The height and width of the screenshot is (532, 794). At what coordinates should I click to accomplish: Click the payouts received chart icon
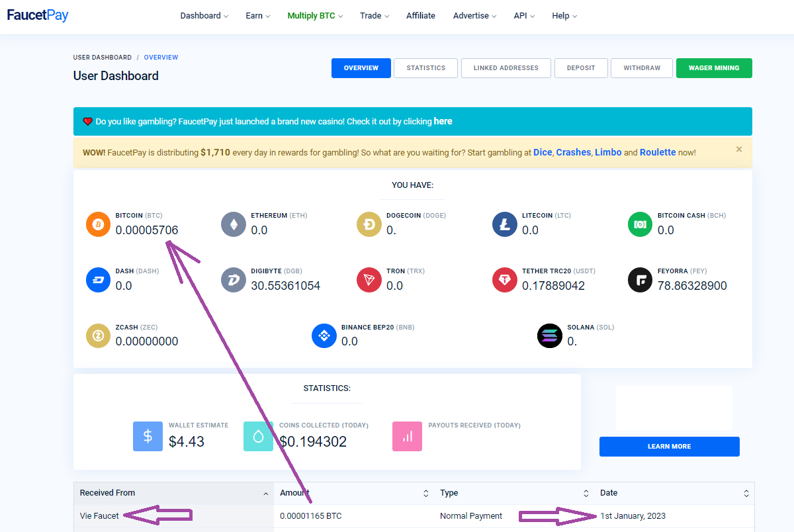click(407, 437)
